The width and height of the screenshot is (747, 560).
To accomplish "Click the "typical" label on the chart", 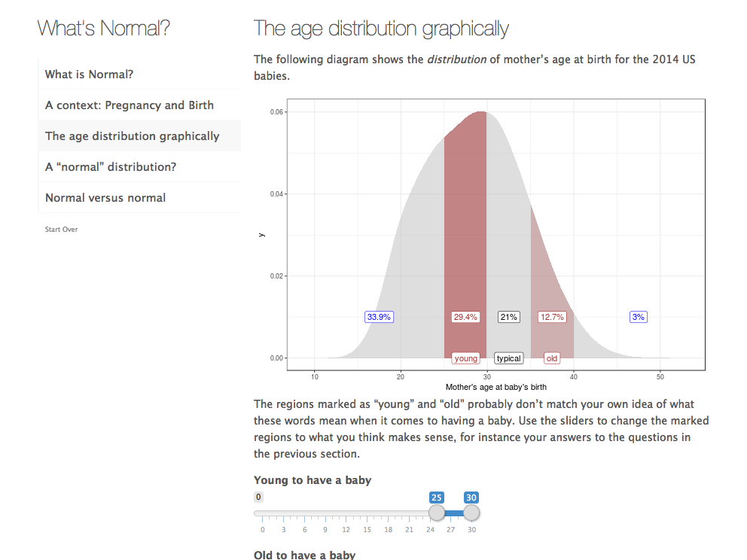I will coord(508,358).
